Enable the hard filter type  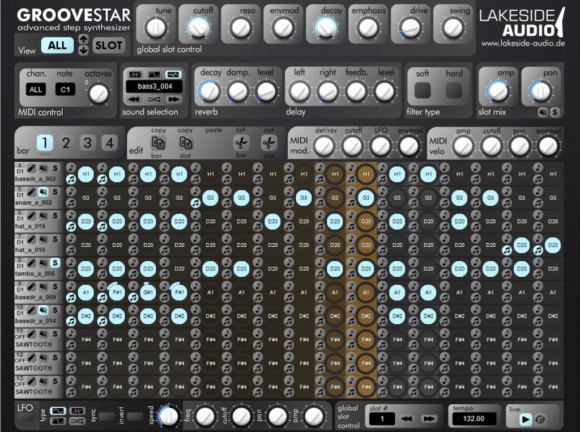tap(454, 90)
